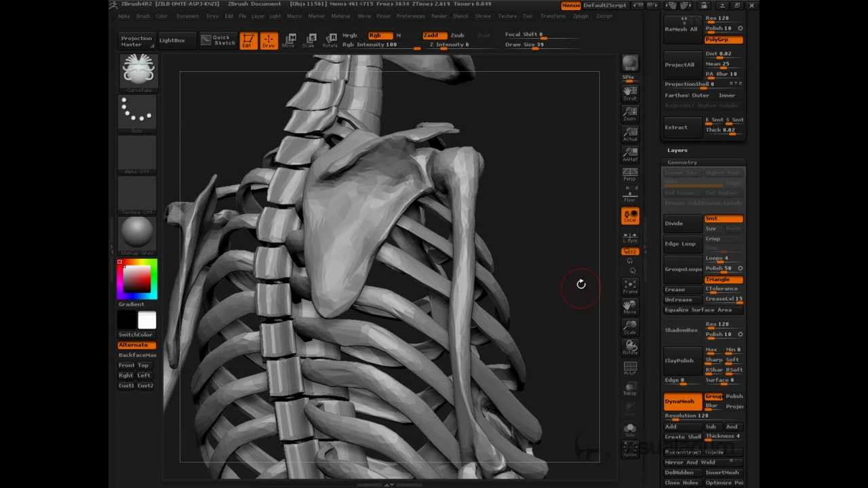Click the ReMesh All button
The height and width of the screenshot is (488, 868).
point(683,29)
